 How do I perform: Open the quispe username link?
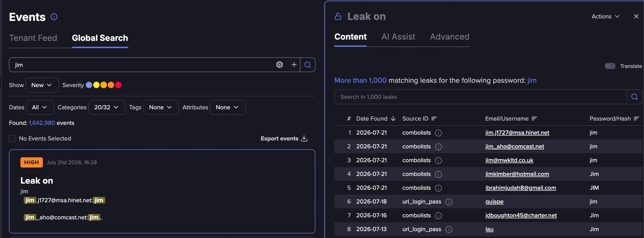pos(494,201)
